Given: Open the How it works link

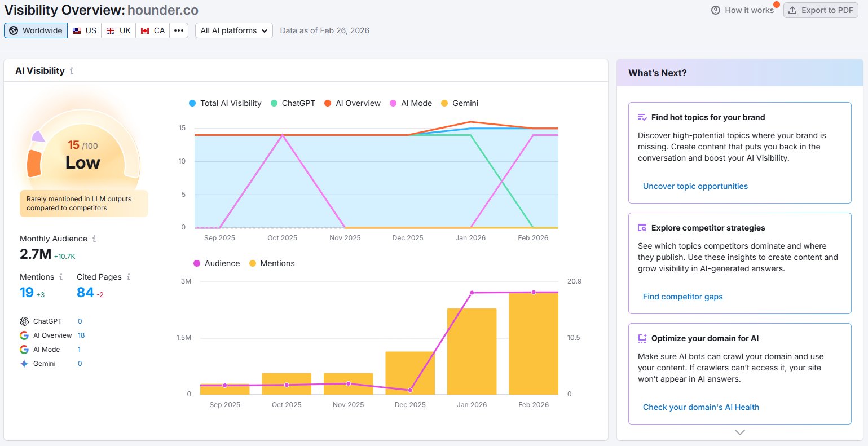Looking at the screenshot, I should coord(743,10).
